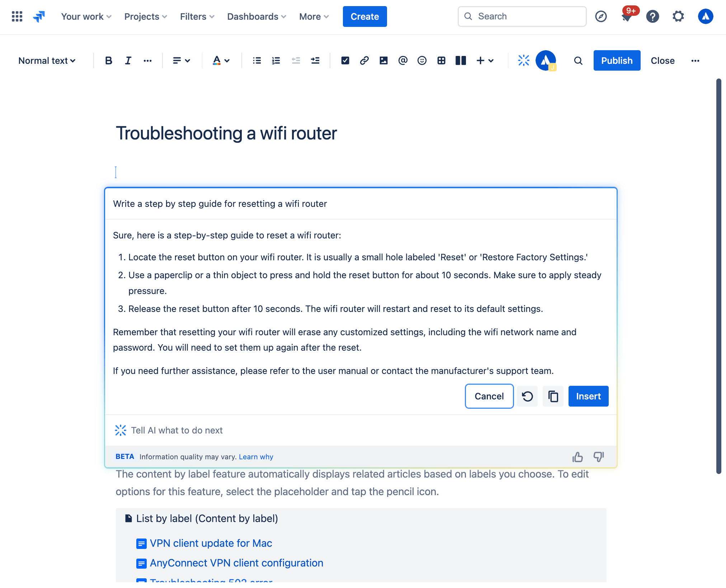Click the Publish button
This screenshot has width=726, height=588.
coord(616,60)
